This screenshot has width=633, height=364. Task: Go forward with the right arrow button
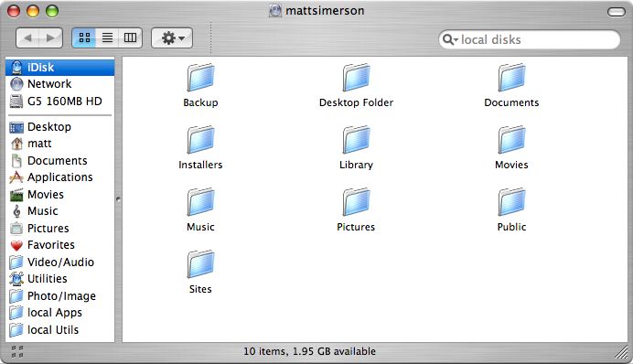click(51, 37)
